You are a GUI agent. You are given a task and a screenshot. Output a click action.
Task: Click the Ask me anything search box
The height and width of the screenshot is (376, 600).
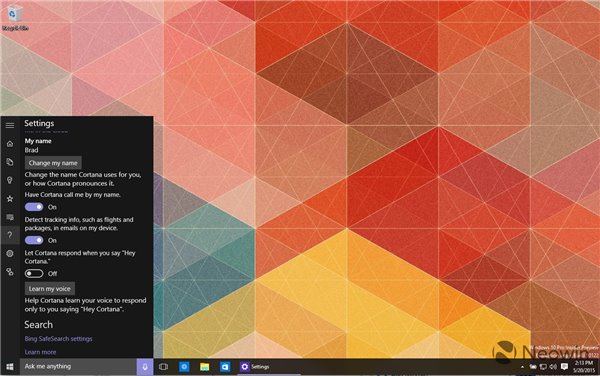click(x=78, y=366)
